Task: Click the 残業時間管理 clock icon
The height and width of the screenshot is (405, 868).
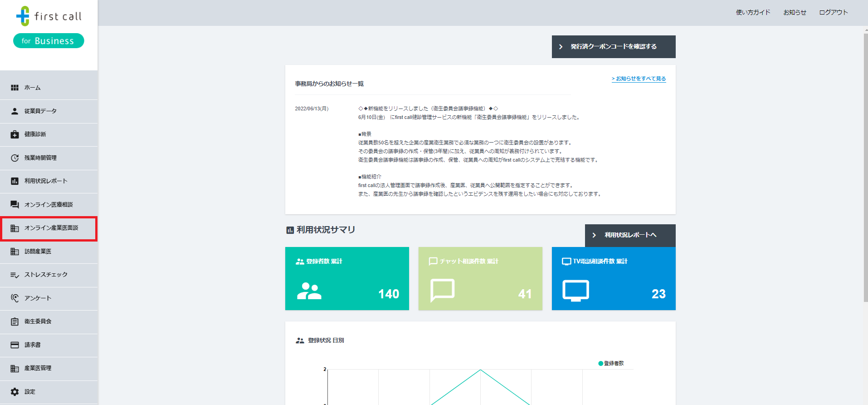Action: click(x=15, y=158)
